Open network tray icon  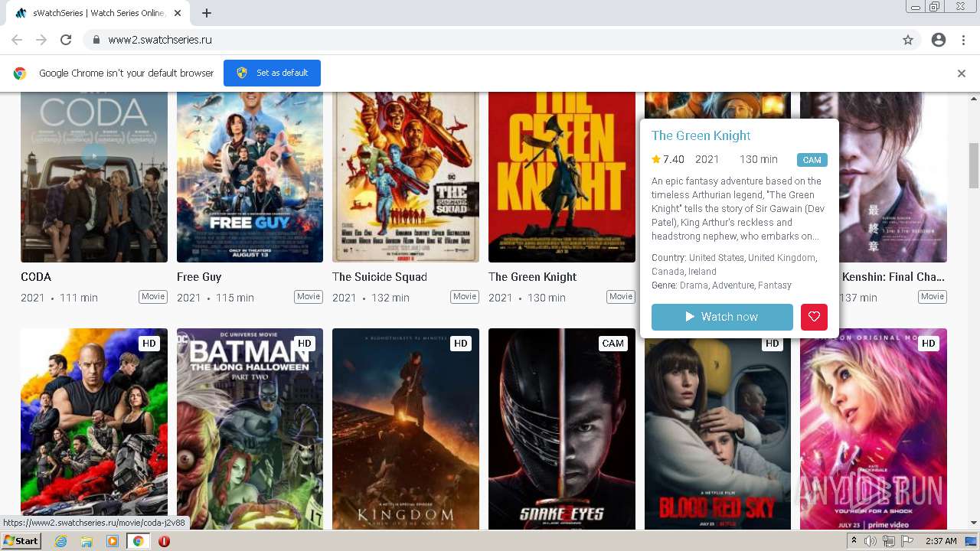click(x=889, y=541)
